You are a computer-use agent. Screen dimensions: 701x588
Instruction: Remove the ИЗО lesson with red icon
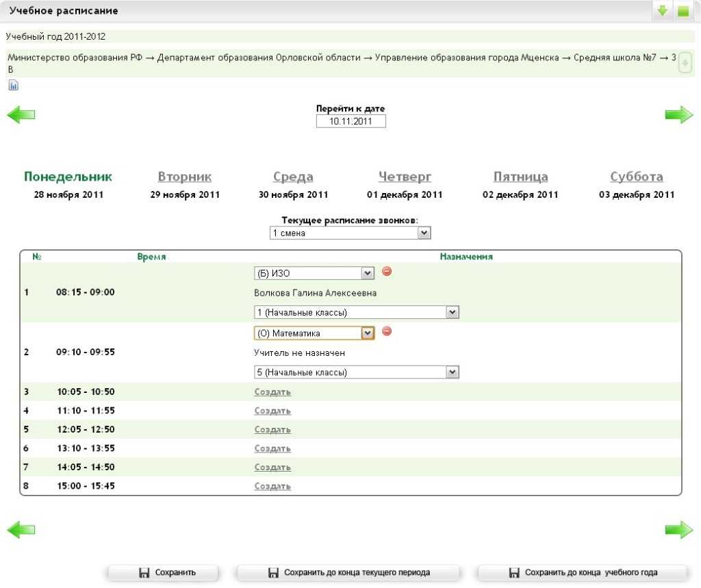[387, 272]
